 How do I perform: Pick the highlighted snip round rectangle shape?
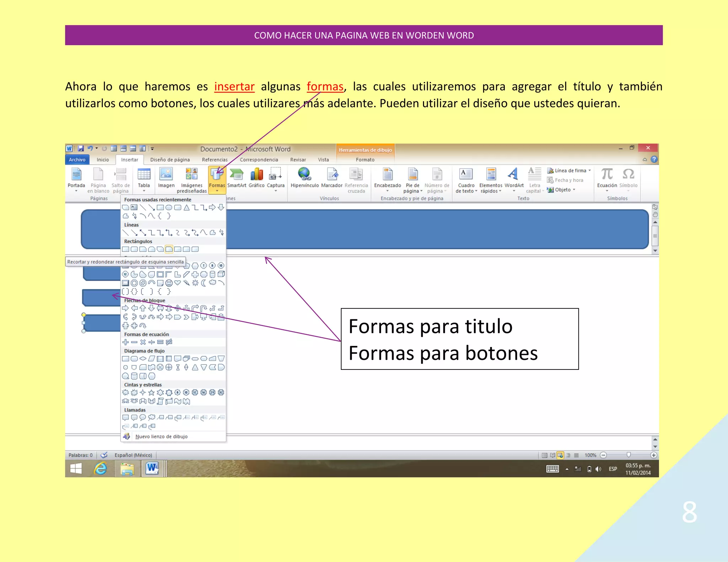tap(169, 249)
